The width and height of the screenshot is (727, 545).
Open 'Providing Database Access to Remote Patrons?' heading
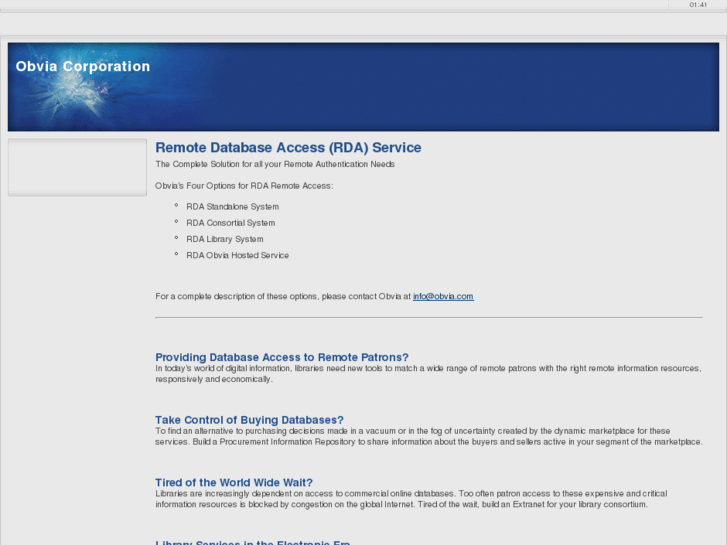coord(282,357)
